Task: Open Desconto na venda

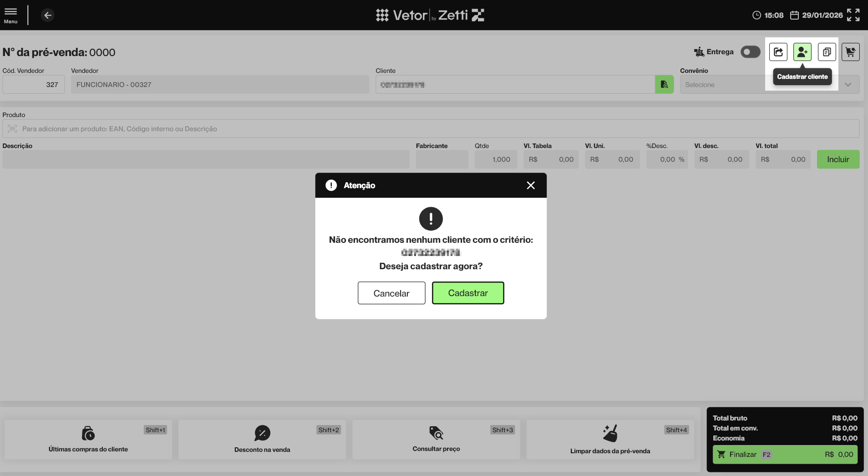Action: pyautogui.click(x=262, y=440)
